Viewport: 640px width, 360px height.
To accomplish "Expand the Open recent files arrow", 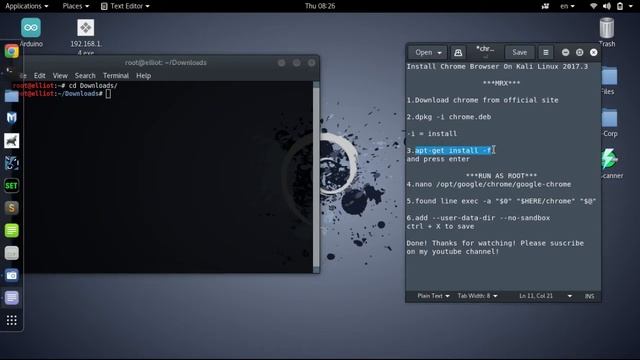I will click(x=440, y=53).
